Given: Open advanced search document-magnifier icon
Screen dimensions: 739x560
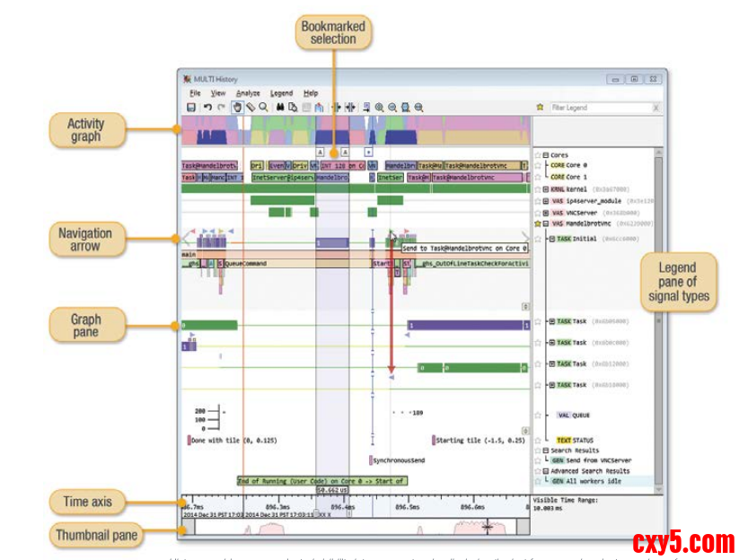Looking at the screenshot, I should pyautogui.click(x=293, y=108).
